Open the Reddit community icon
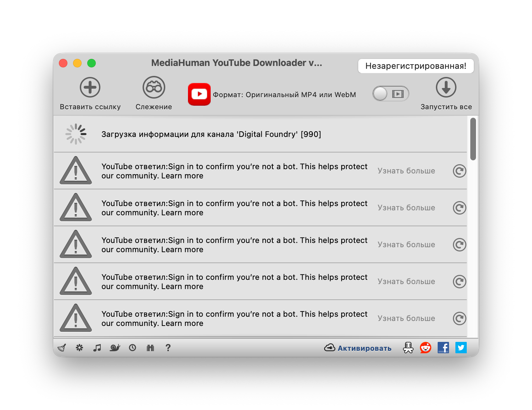This screenshot has width=532, height=410. (x=425, y=348)
